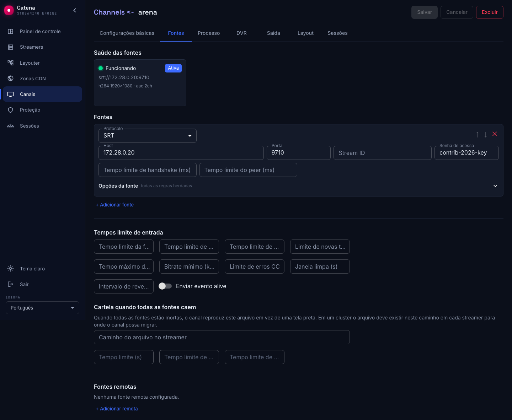Click the Canais monitor icon
Image resolution: width=512 pixels, height=420 pixels.
pos(11,94)
